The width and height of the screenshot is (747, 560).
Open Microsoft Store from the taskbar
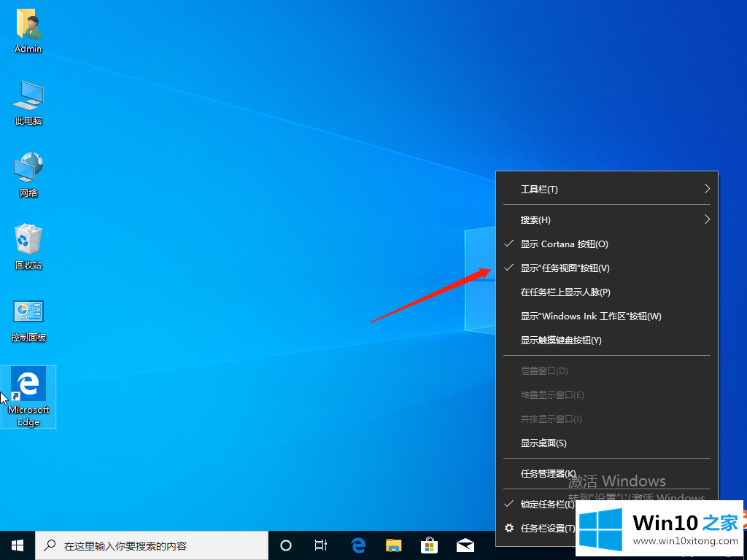click(x=430, y=545)
